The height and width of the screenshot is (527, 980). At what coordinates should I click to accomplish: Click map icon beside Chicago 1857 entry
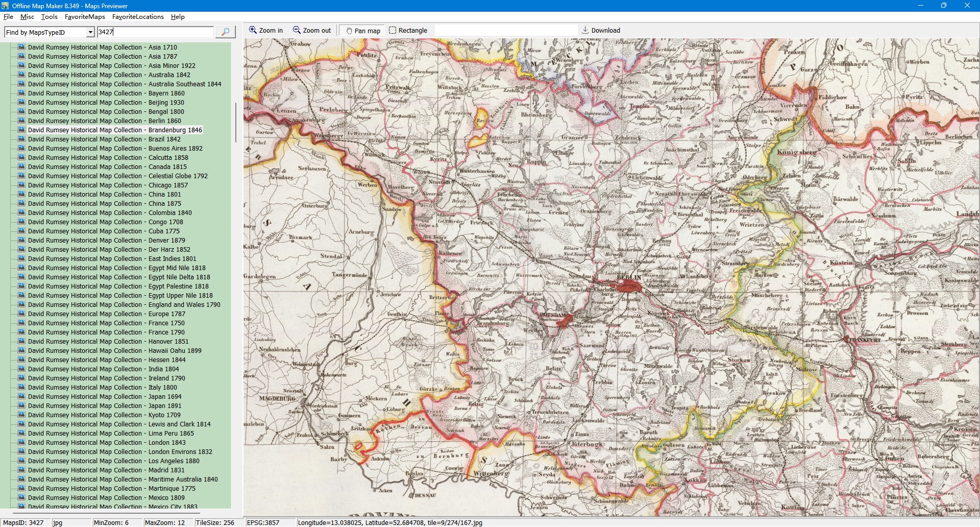[x=21, y=185]
